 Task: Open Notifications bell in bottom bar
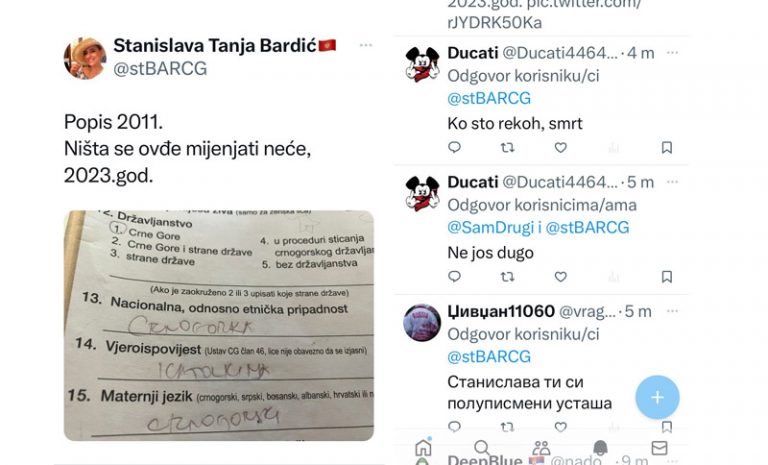(x=600, y=447)
